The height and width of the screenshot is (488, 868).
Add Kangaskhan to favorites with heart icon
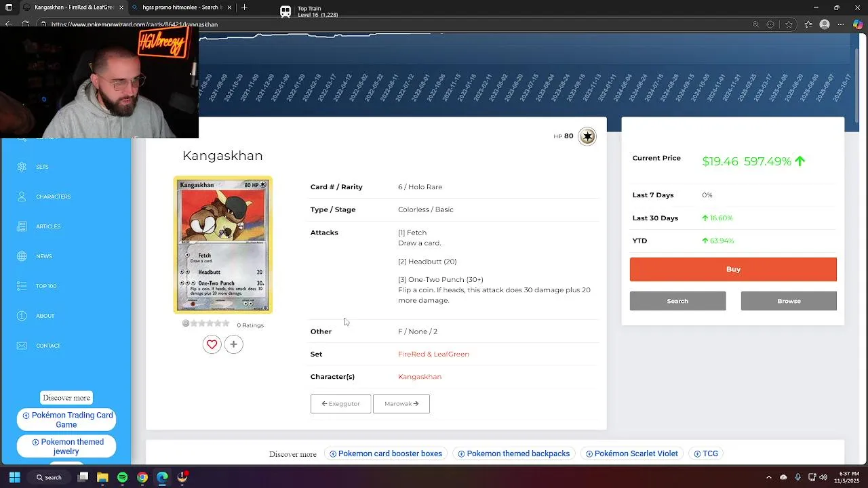(x=212, y=344)
